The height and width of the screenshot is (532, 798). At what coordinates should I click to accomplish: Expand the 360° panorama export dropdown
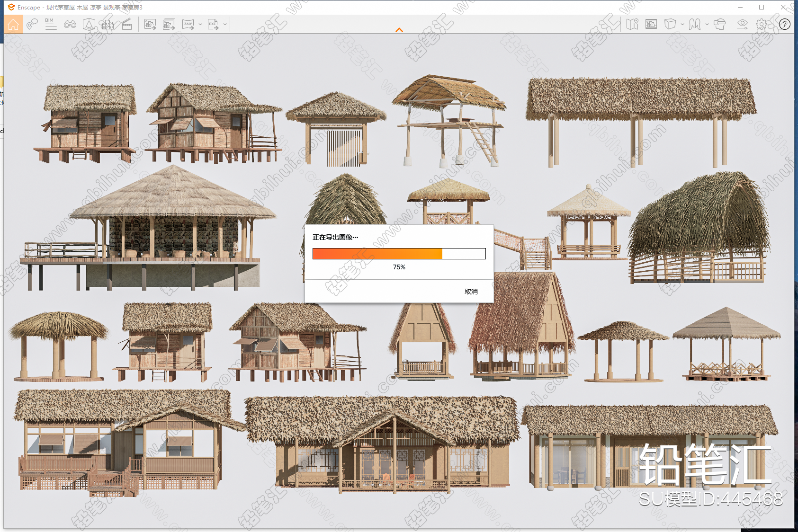pos(200,24)
